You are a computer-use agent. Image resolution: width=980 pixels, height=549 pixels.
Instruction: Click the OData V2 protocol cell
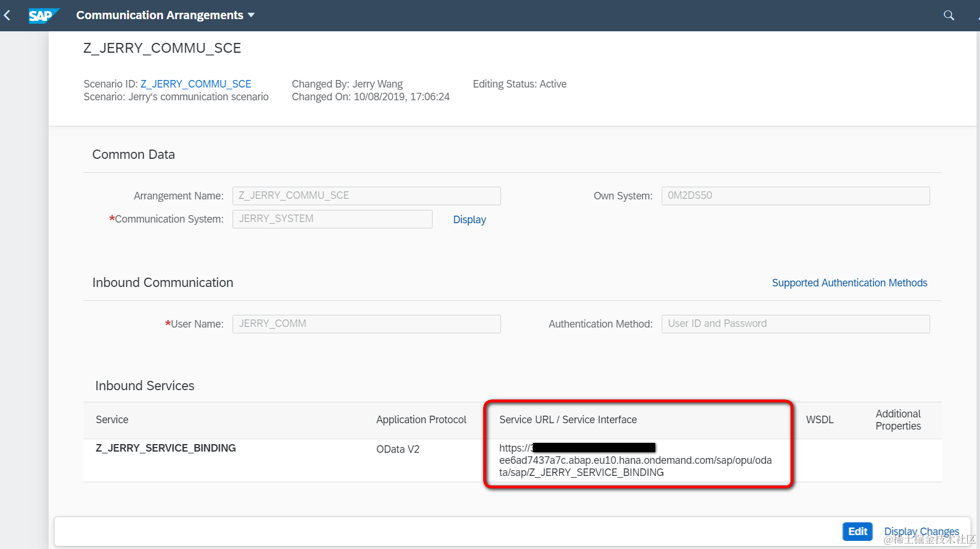click(x=398, y=449)
